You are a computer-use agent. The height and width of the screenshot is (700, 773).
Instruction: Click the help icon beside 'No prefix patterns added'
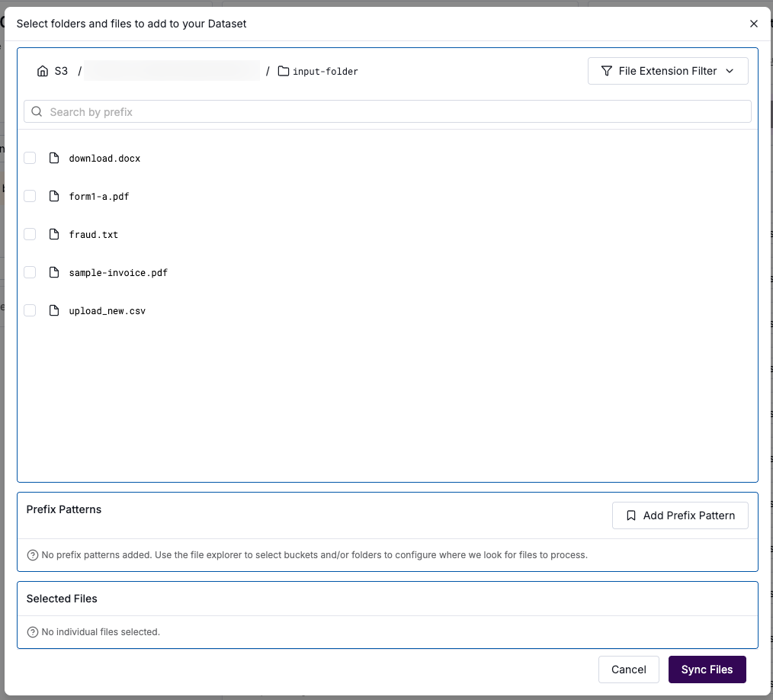[x=33, y=555]
